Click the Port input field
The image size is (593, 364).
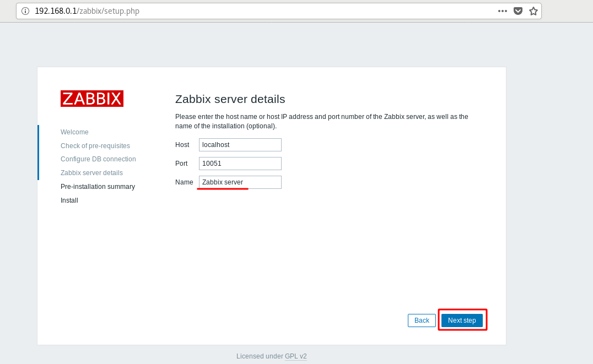point(240,164)
